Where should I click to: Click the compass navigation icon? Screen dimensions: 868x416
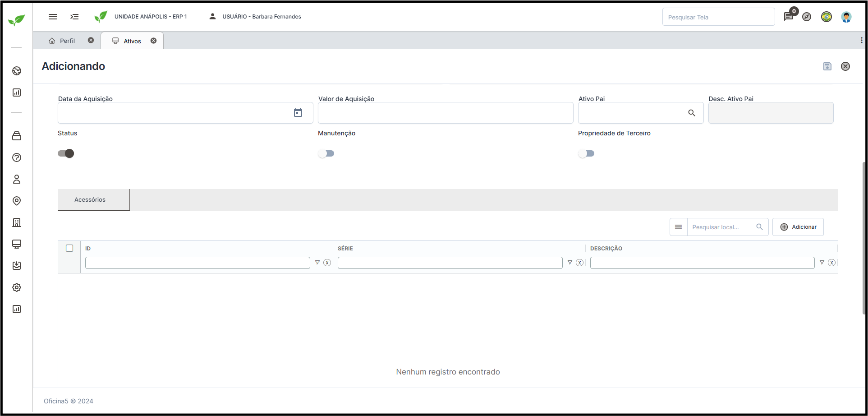click(807, 17)
